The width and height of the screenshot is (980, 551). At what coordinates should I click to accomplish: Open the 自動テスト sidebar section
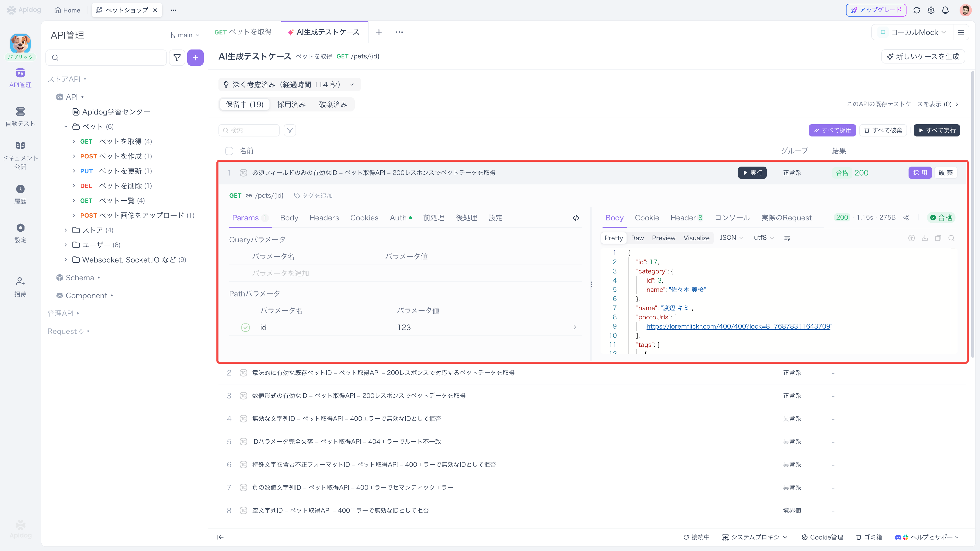coord(20,116)
